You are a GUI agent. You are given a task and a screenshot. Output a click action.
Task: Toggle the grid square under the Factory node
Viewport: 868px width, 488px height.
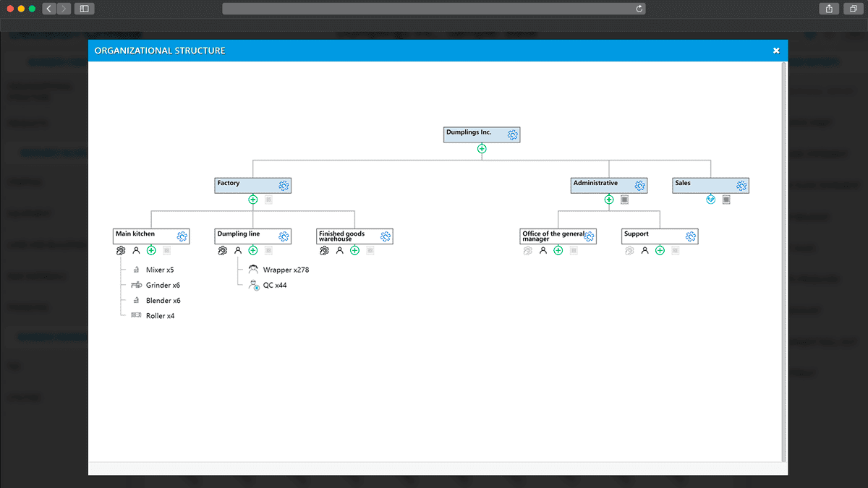pyautogui.click(x=268, y=200)
